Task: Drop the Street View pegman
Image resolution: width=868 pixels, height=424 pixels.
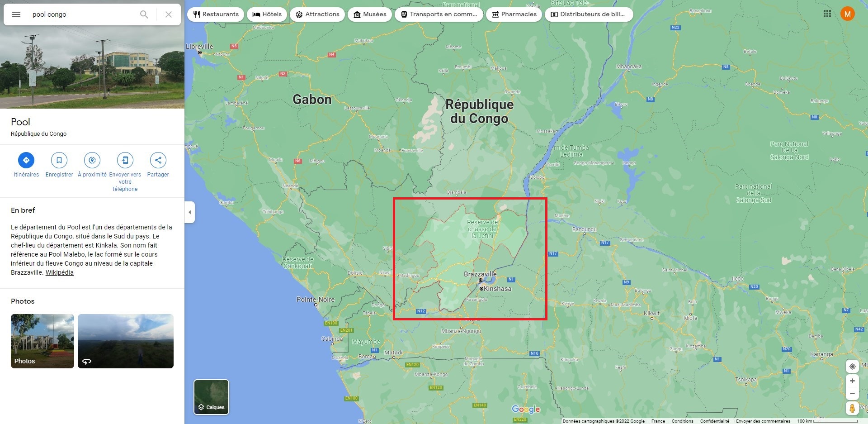Action: [x=852, y=408]
